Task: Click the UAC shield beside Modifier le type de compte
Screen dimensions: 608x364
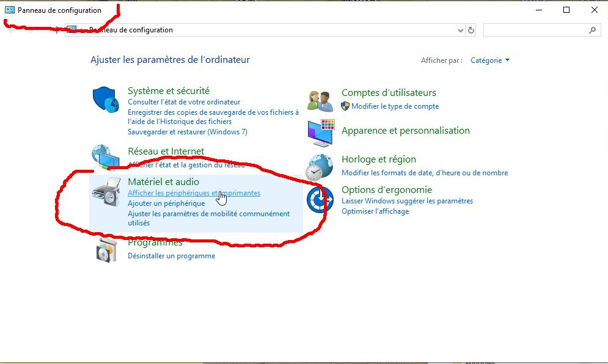Action: [x=345, y=106]
